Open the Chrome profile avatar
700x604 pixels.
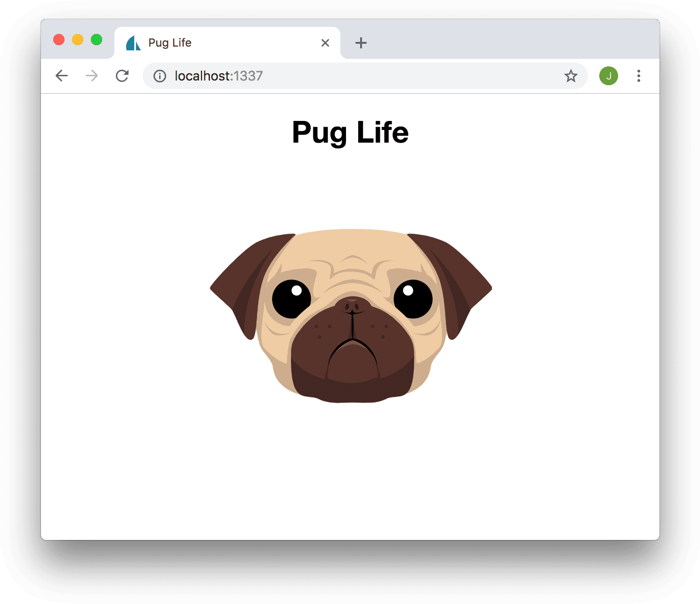point(608,76)
